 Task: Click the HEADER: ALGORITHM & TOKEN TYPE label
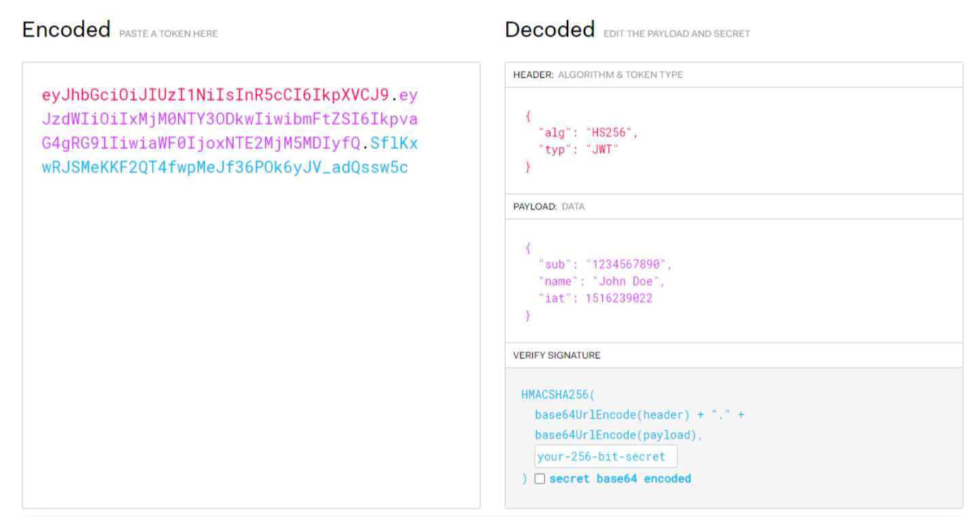[597, 75]
